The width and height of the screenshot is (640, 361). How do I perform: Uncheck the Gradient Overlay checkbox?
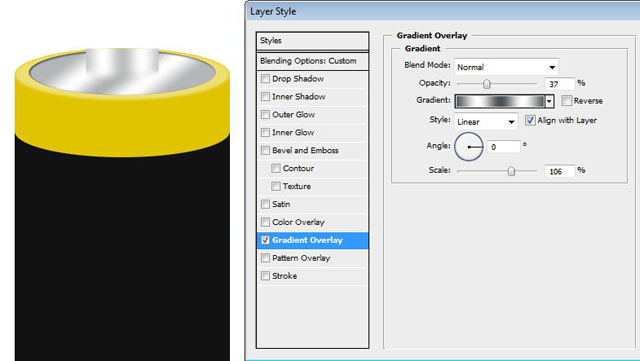pos(265,240)
